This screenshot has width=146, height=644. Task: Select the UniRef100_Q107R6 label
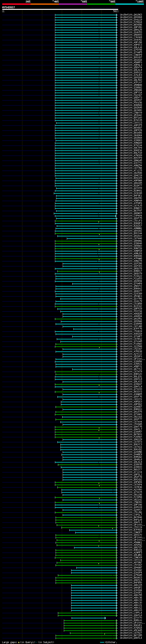pyautogui.click(x=131, y=299)
